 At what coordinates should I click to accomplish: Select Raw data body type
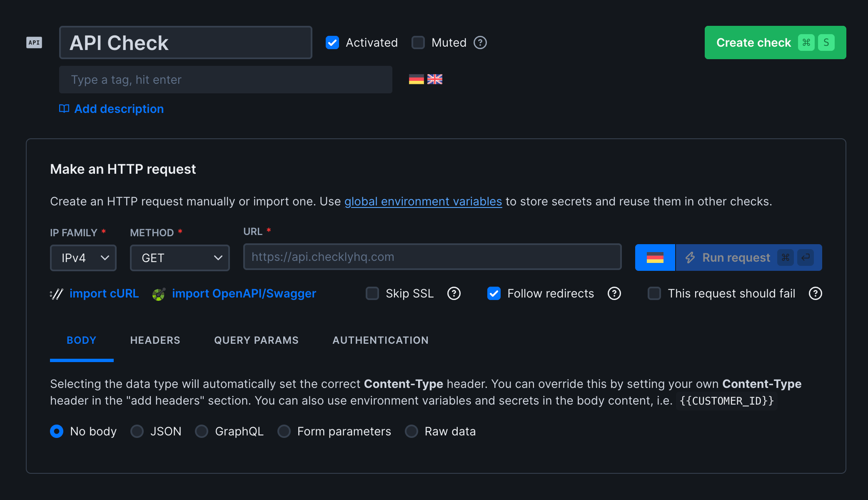coord(412,431)
